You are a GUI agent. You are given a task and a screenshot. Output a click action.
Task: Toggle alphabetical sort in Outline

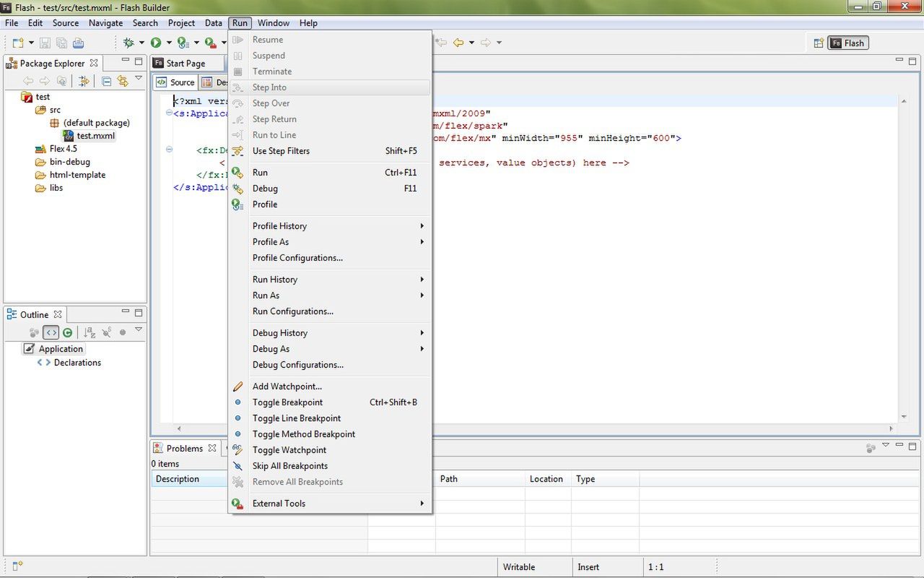point(90,332)
